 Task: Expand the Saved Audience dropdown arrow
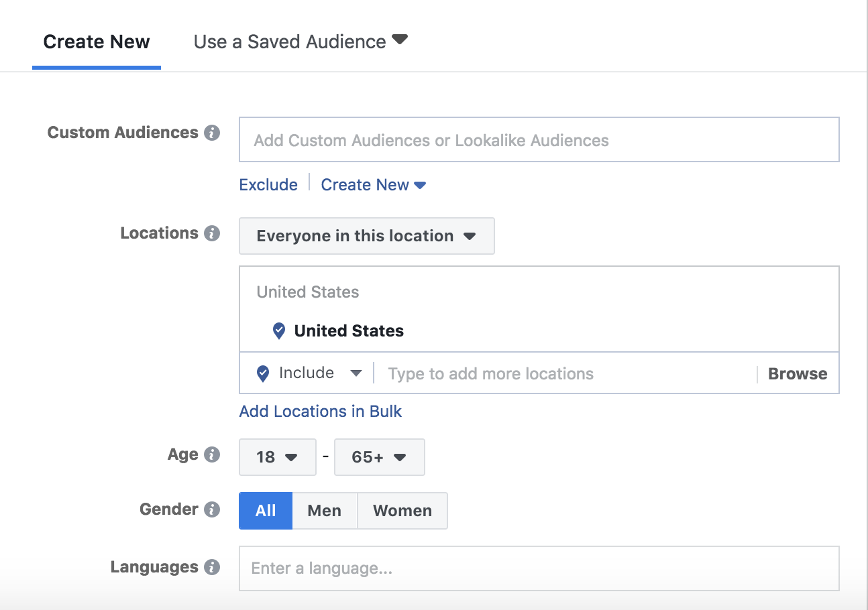pyautogui.click(x=400, y=40)
